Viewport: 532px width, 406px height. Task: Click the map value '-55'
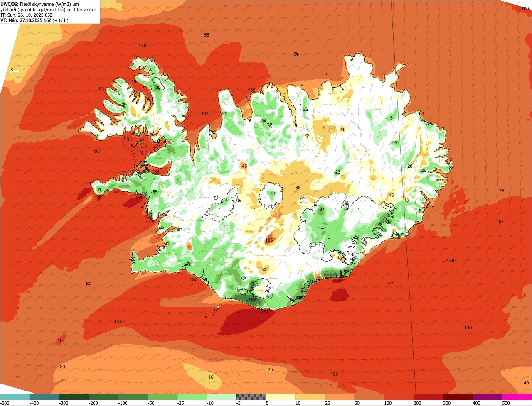click(x=154, y=192)
